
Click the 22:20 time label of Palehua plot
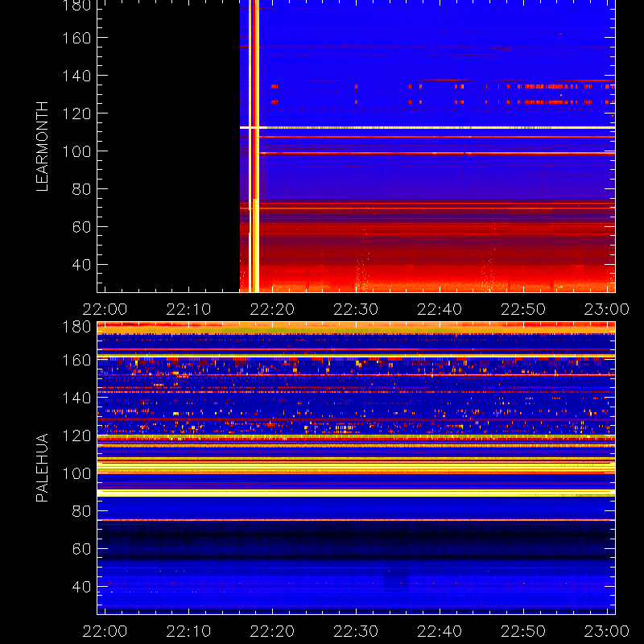pyautogui.click(x=272, y=631)
